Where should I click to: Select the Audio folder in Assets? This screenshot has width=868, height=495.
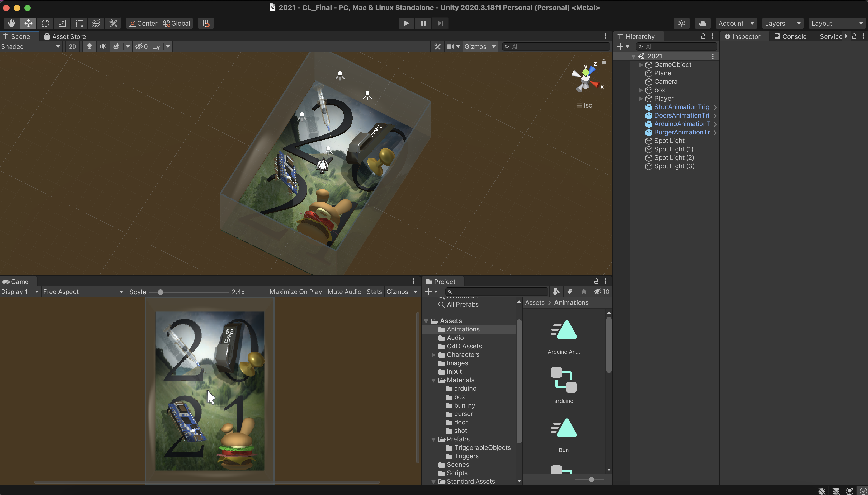pos(455,338)
